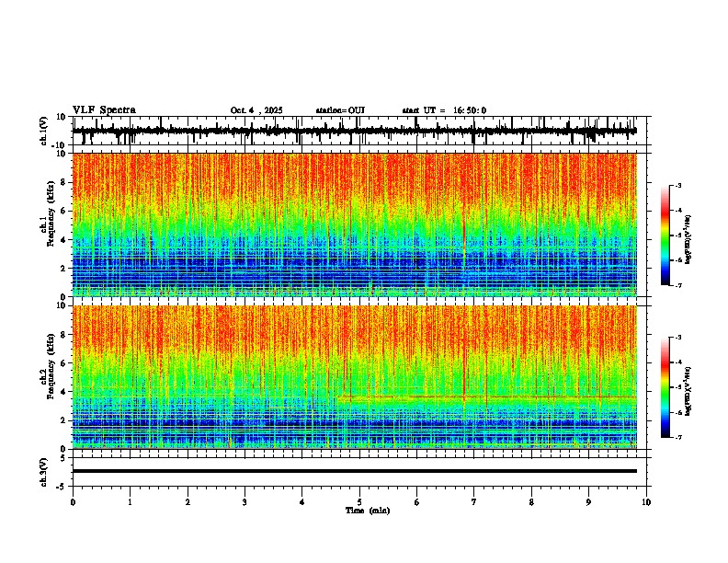The height and width of the screenshot is (563, 728).
Task: Click the ch.2 colorbar label "-7"
Action: point(677,437)
